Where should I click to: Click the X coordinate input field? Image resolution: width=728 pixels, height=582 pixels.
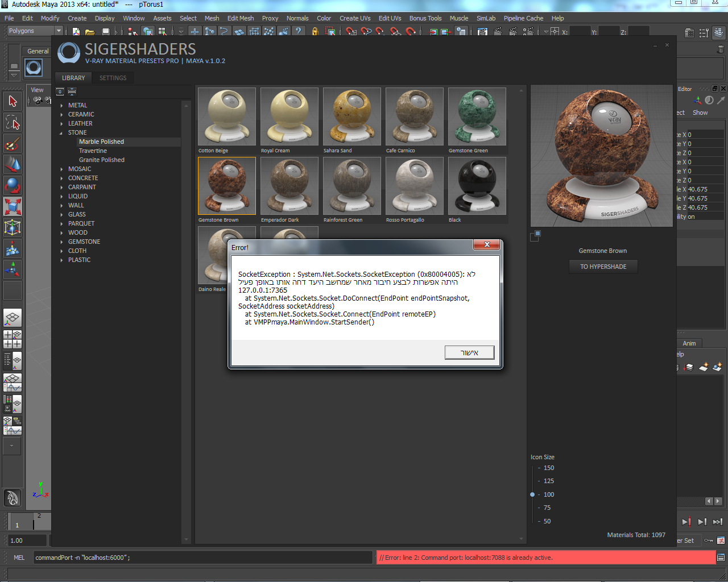coord(580,32)
